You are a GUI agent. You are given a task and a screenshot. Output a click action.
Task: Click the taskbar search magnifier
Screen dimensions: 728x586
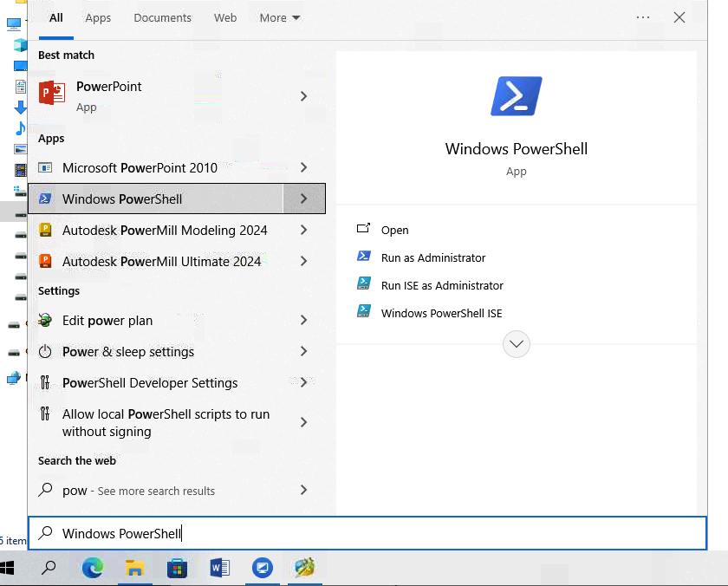click(x=49, y=568)
